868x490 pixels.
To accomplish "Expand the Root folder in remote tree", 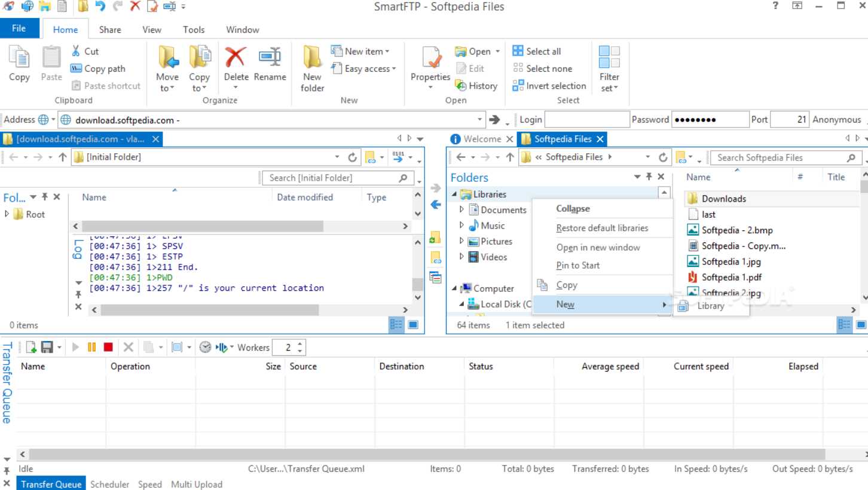I will point(7,214).
